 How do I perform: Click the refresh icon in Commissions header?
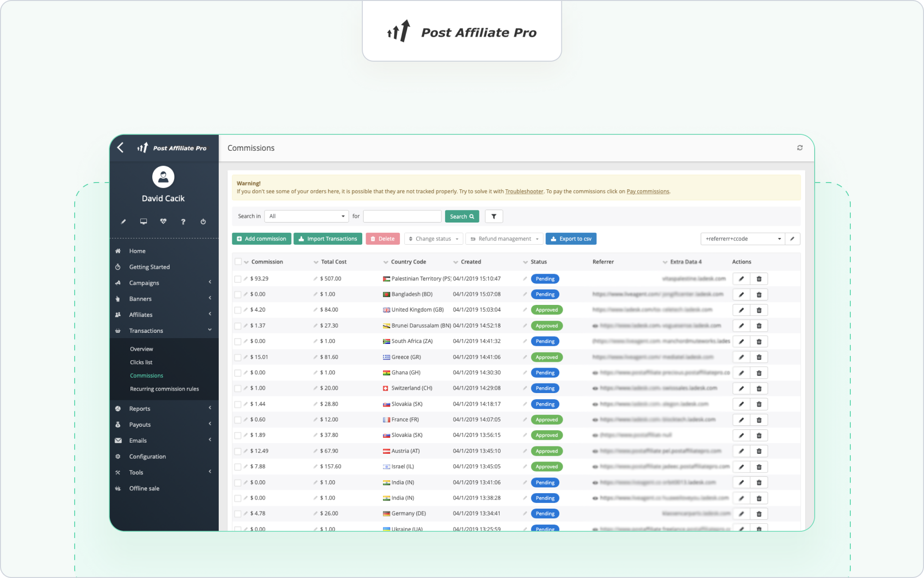pyautogui.click(x=800, y=148)
